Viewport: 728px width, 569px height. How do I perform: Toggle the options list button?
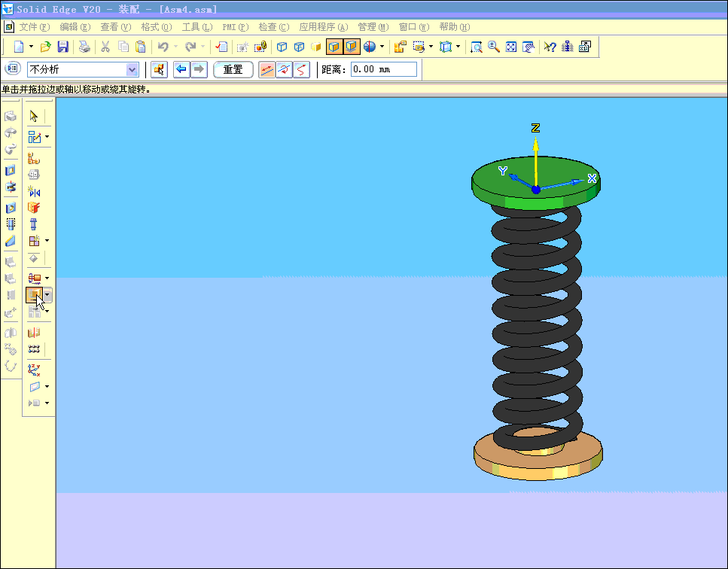click(x=13, y=68)
